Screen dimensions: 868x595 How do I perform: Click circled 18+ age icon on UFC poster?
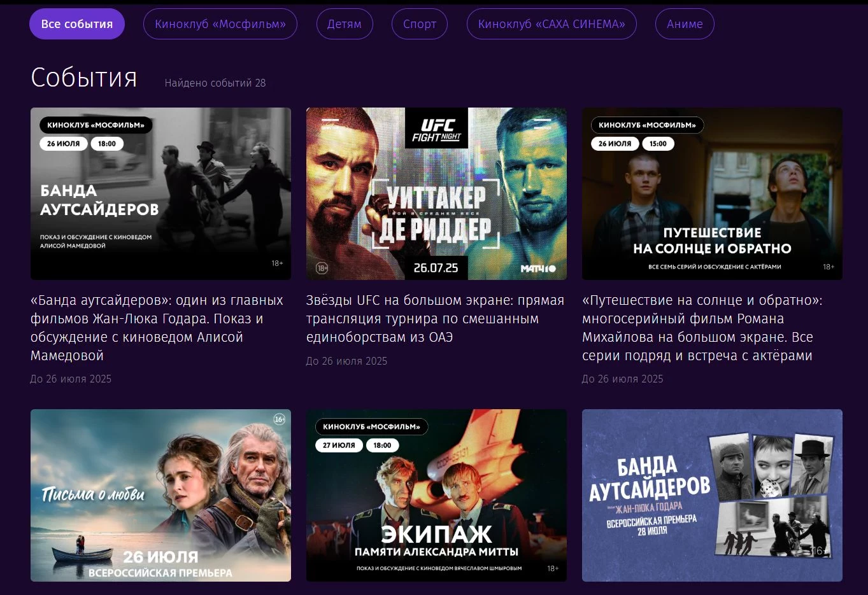(x=322, y=269)
